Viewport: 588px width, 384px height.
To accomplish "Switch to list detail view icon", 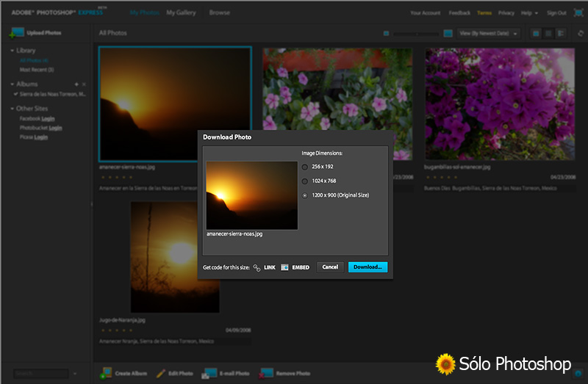I will [561, 33].
